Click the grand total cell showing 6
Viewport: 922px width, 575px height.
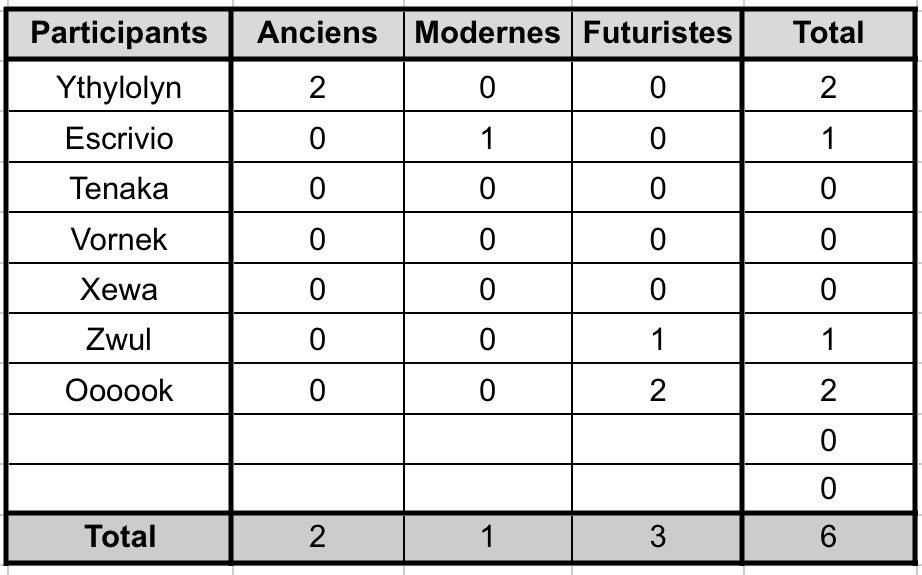pyautogui.click(x=828, y=537)
